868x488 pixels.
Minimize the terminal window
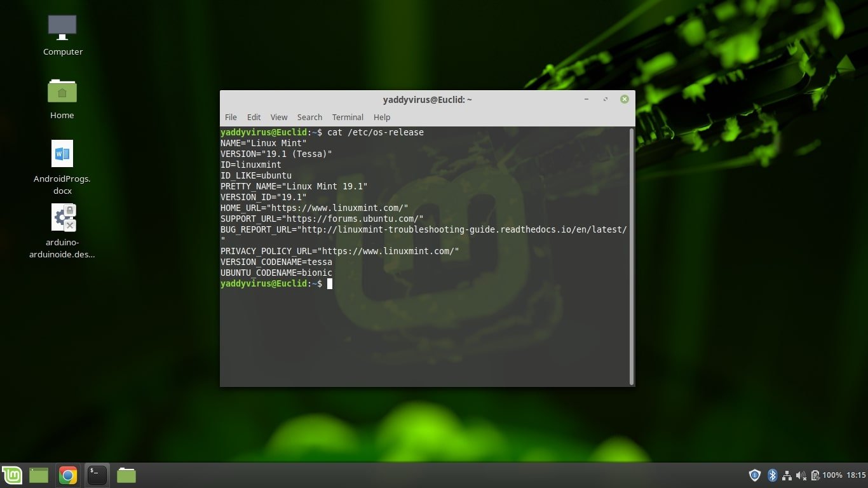tap(586, 99)
